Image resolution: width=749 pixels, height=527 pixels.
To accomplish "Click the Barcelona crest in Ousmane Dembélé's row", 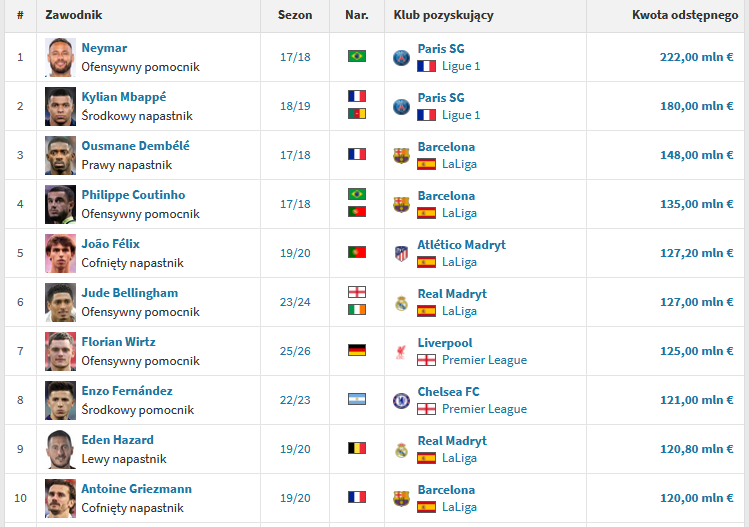I will 401,155.
